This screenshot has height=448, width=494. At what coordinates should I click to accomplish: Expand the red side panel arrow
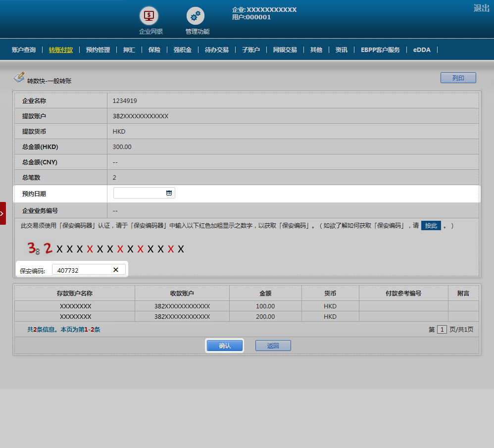coord(2,213)
